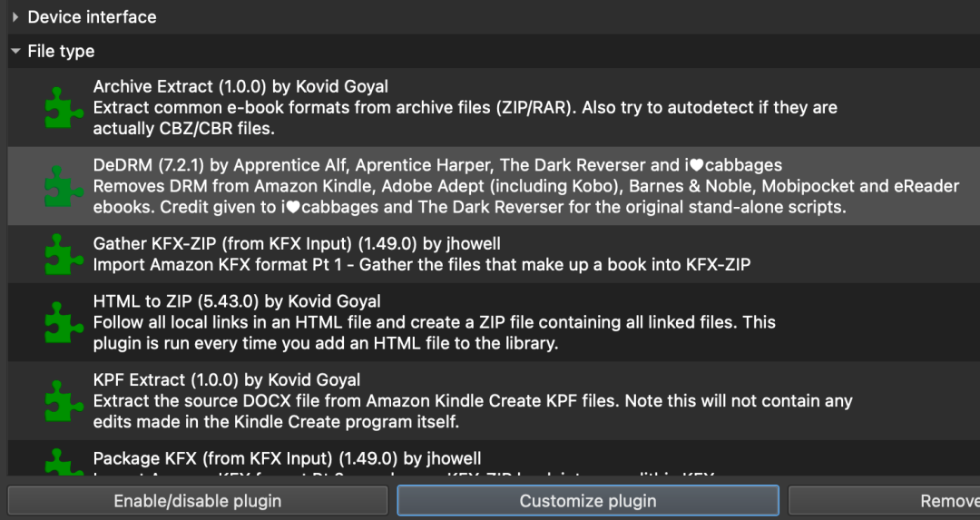Click the 'Extract the source DOCX file' description
Viewport: 980px width, 520px height.
[473, 401]
